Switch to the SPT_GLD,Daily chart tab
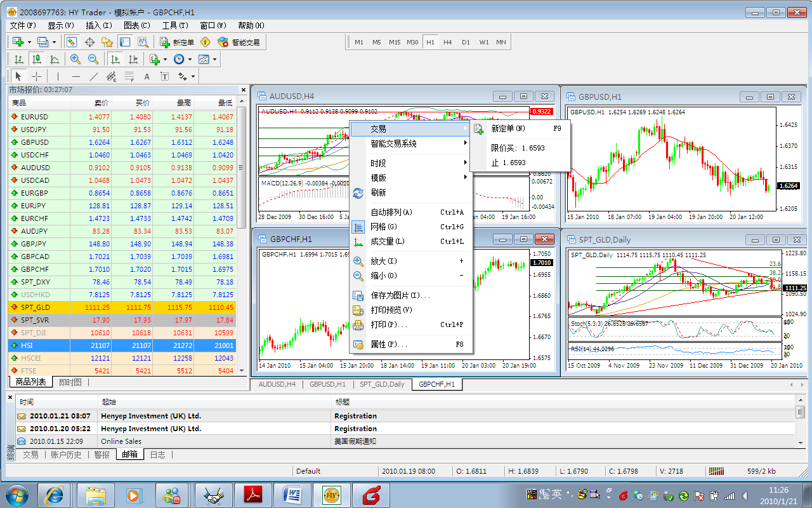The height and width of the screenshot is (508, 812). 382,384
